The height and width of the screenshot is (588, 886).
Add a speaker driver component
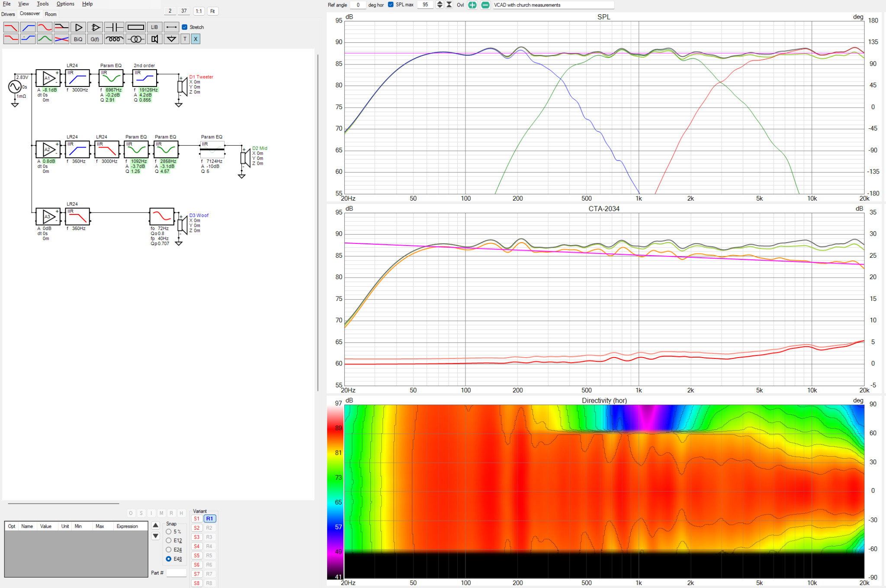click(x=154, y=39)
